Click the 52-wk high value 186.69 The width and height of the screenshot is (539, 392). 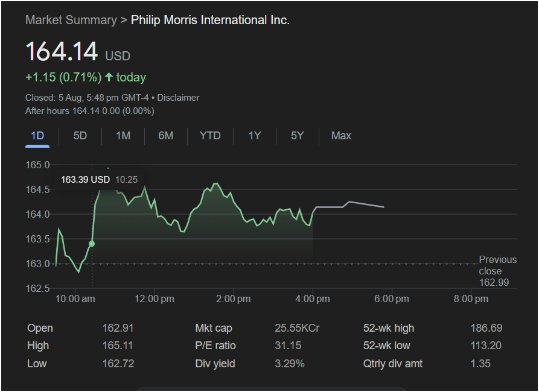coord(486,328)
